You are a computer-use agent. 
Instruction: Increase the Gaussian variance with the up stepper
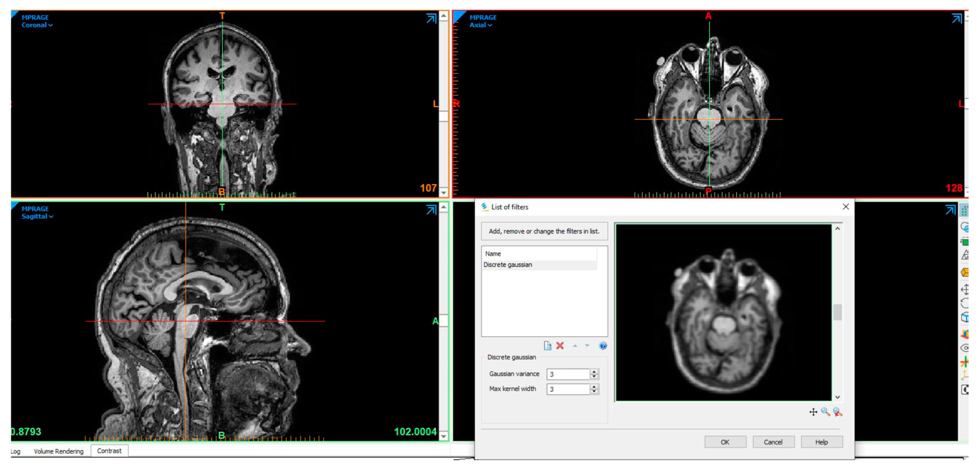click(x=594, y=372)
